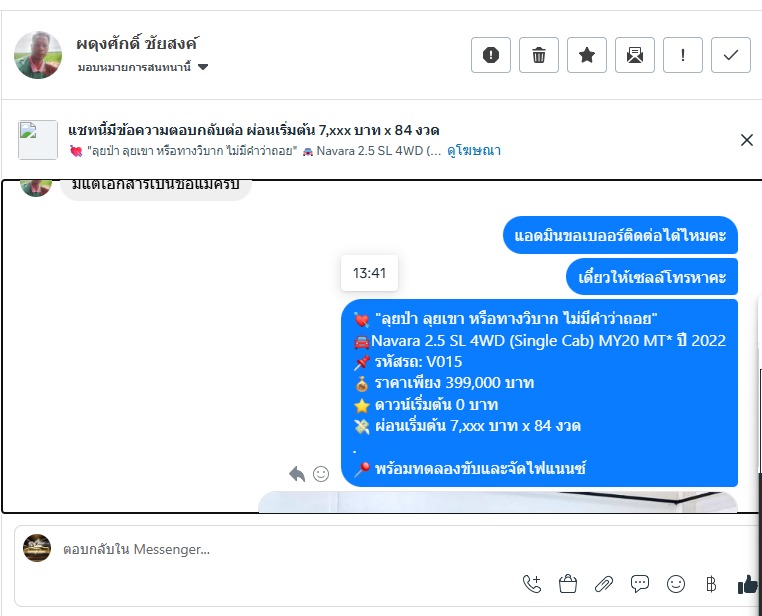
Task: Mark conversation as unread with the envelope icon
Action: coord(635,55)
